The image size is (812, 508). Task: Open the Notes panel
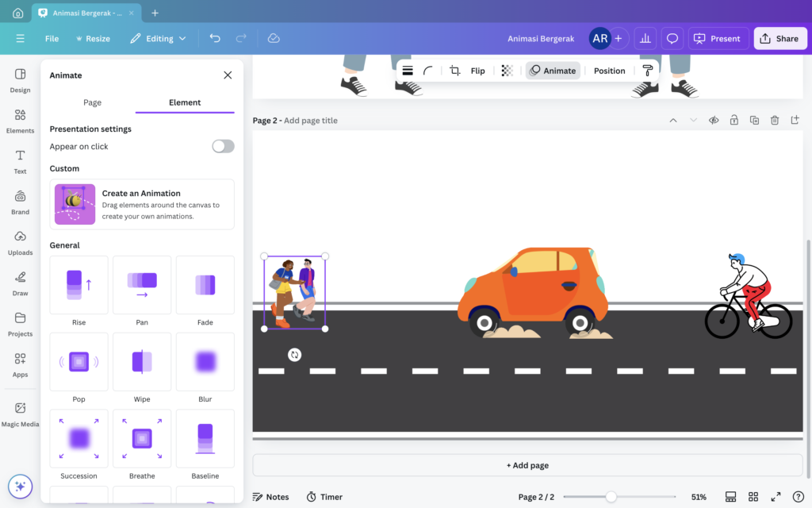point(271,497)
